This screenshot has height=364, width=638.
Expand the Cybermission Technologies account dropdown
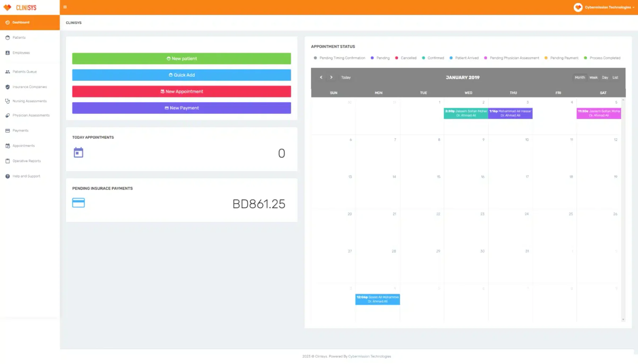pos(604,7)
